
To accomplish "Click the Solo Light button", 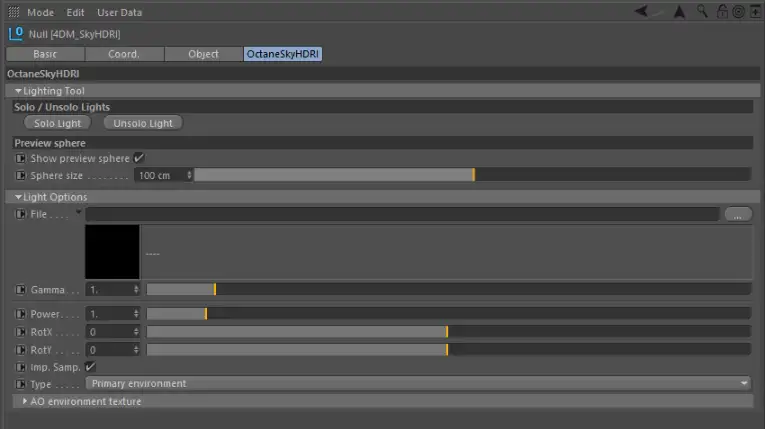I will click(58, 123).
